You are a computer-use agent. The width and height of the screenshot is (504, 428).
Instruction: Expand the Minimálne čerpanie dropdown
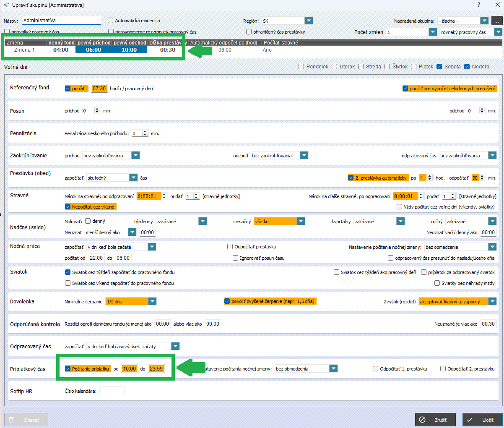[x=152, y=301]
